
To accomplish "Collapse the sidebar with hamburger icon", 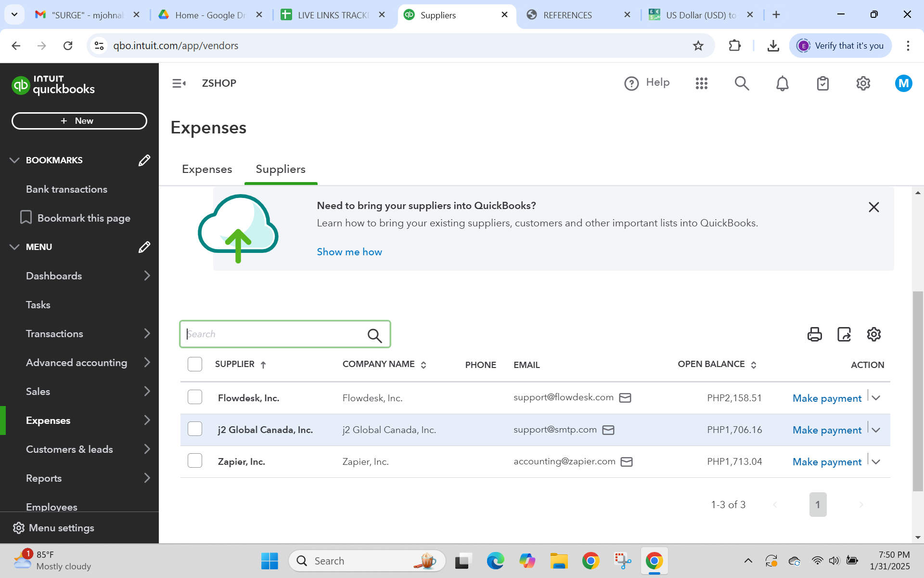I will pyautogui.click(x=179, y=83).
